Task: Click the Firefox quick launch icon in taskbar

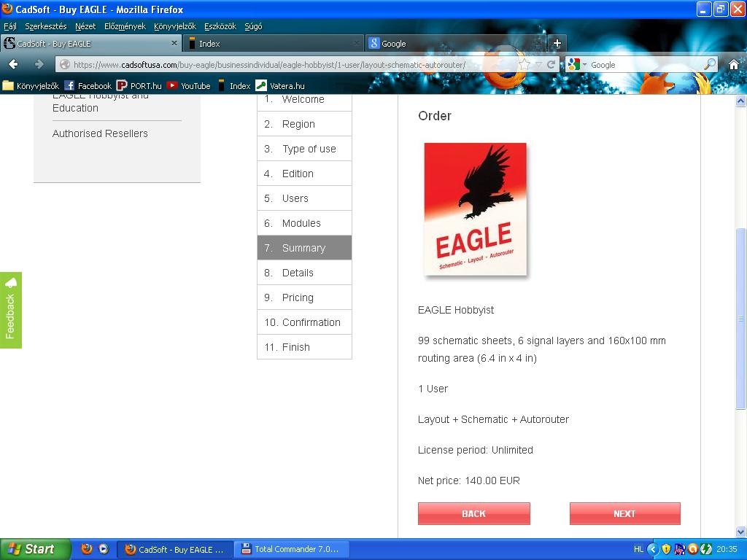Action: tap(87, 549)
